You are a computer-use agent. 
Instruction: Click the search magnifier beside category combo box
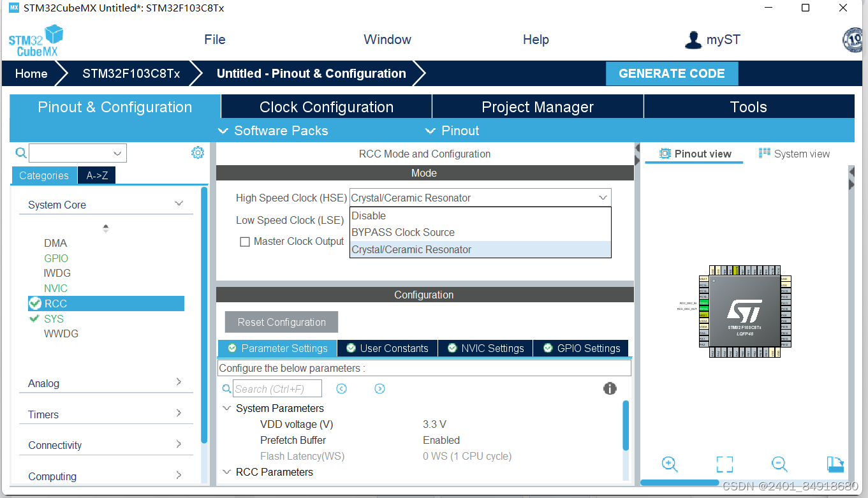click(x=21, y=152)
